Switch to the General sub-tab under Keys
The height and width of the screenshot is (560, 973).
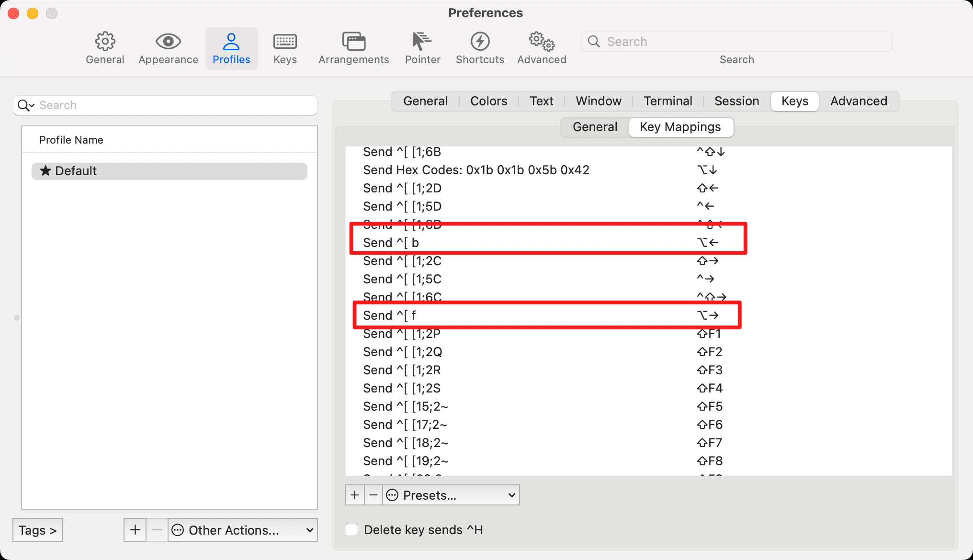(595, 127)
